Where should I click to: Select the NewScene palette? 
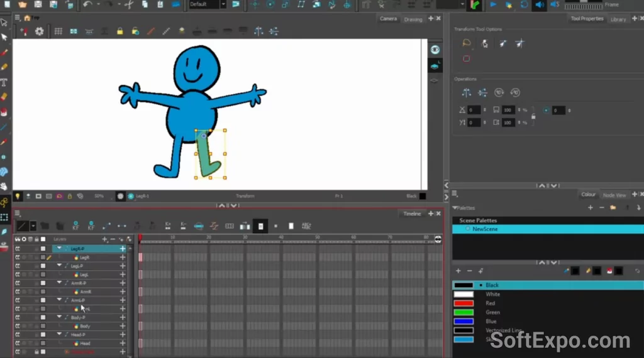pos(486,229)
